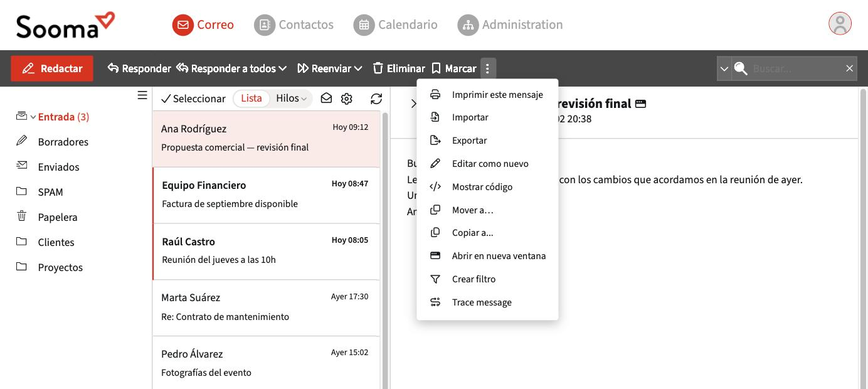
Task: Open the Calendario section
Action: tap(396, 24)
